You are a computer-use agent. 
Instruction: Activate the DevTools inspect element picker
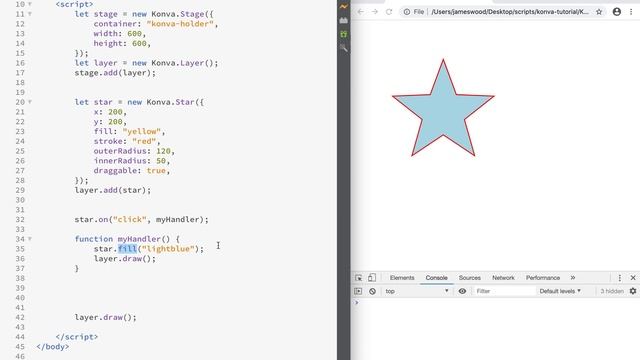pyautogui.click(x=358, y=278)
